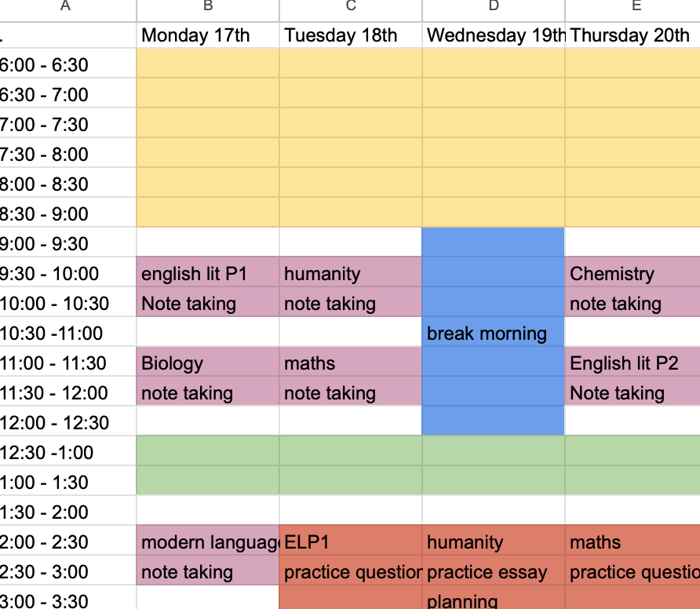Click the 'maths' cell in Tuesday column
Screen dimensions: 700x609
[x=351, y=363]
